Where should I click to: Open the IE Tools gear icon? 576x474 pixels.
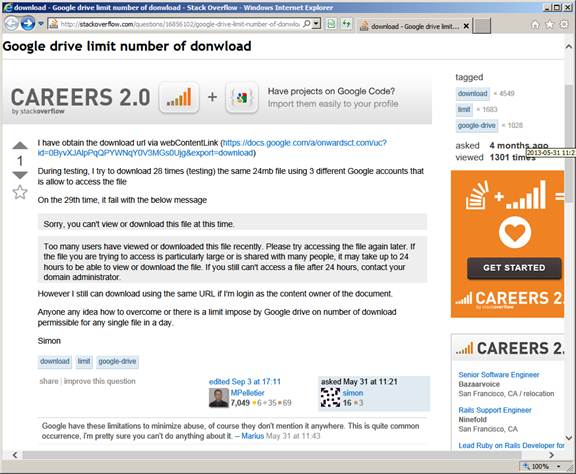[564, 25]
